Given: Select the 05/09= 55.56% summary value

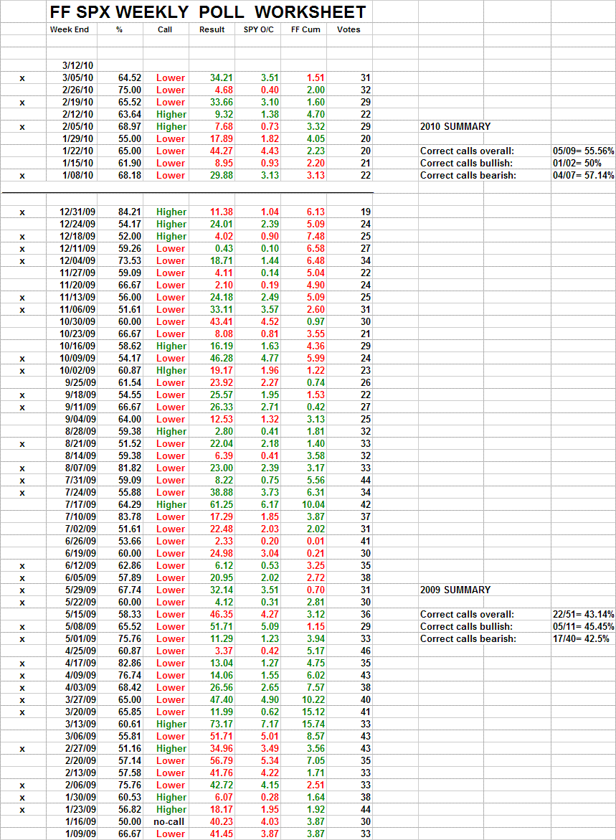Looking at the screenshot, I should 584,151.
